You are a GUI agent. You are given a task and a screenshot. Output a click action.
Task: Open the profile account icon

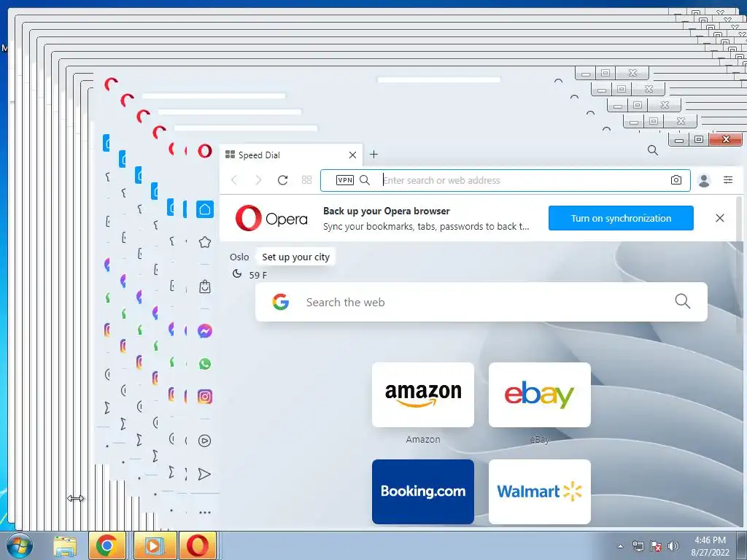[x=704, y=180]
